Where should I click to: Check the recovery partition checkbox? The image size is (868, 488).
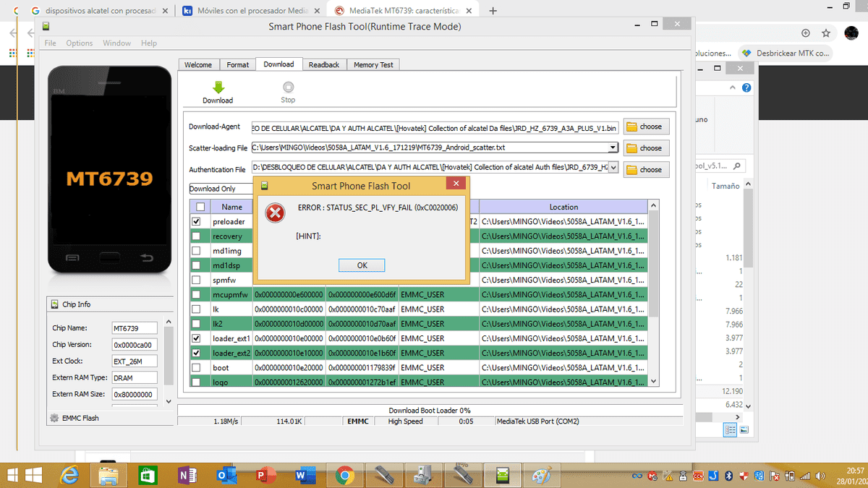pos(196,236)
